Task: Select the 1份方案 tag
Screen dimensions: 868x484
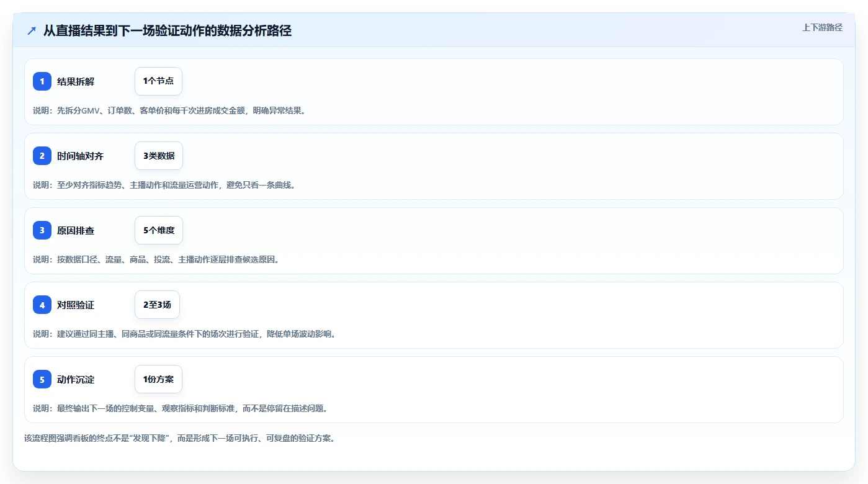Action: (x=158, y=379)
